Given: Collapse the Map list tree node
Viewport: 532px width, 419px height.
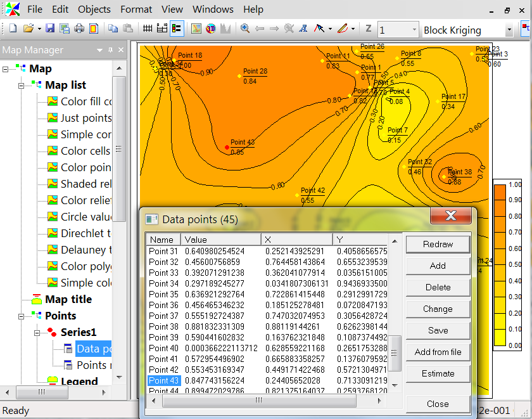Looking at the screenshot, I should 21,85.
